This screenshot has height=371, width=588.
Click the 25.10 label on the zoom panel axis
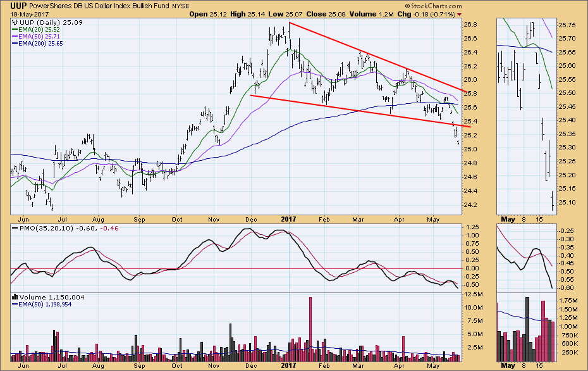(x=567, y=202)
